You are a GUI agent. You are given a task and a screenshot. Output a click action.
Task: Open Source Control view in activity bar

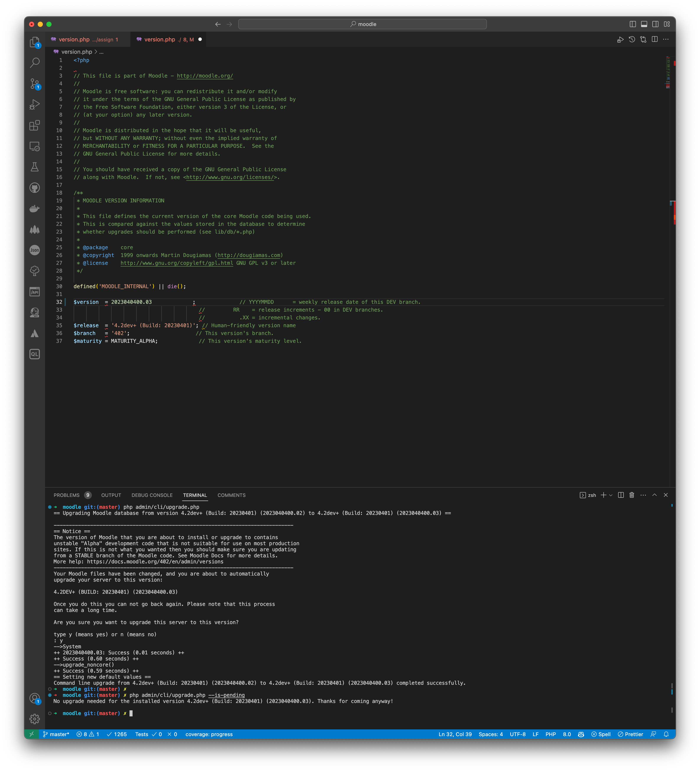pyautogui.click(x=35, y=83)
